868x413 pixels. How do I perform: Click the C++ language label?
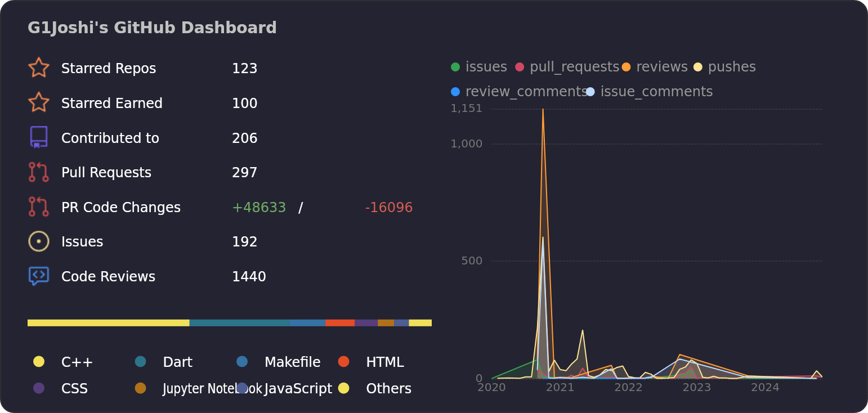coord(77,362)
